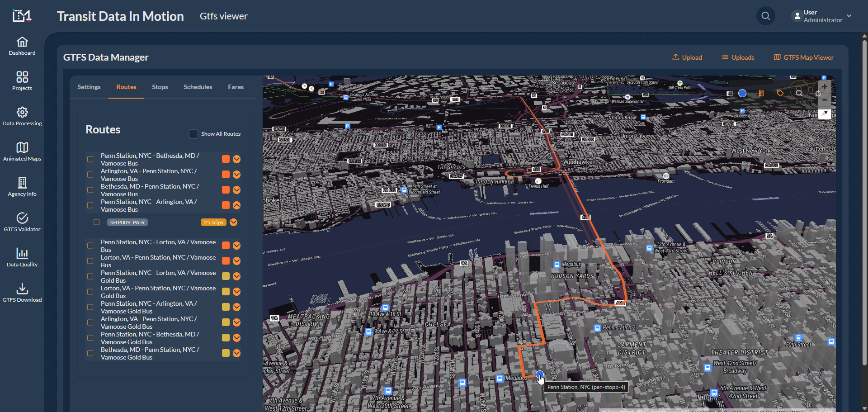Switch to the Schedules tab
The image size is (868, 412).
(198, 87)
